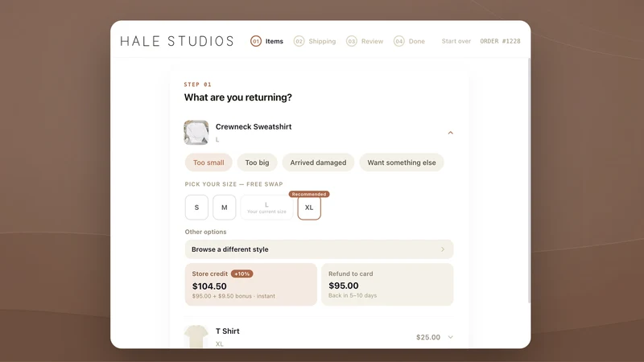The width and height of the screenshot is (644, 362).
Task: Collapse the Crewneck Sweatshirt section
Action: (x=450, y=133)
